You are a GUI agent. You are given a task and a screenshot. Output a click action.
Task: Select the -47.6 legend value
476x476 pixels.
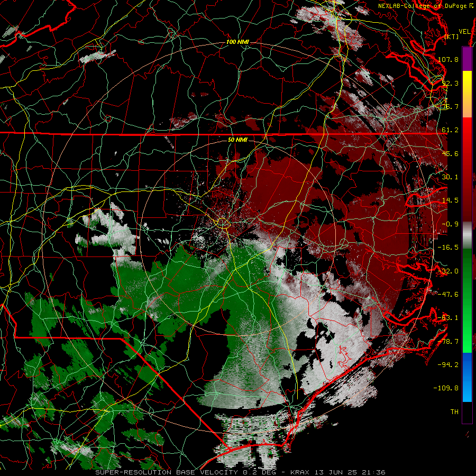click(x=448, y=295)
